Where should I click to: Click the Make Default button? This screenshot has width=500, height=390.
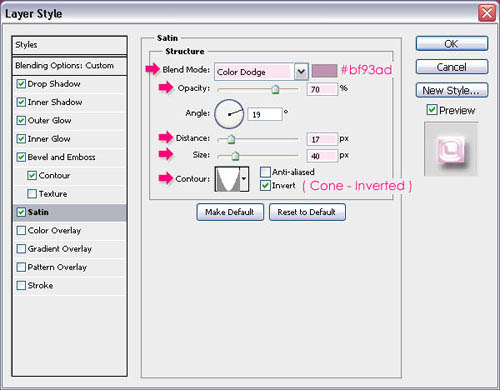(230, 212)
